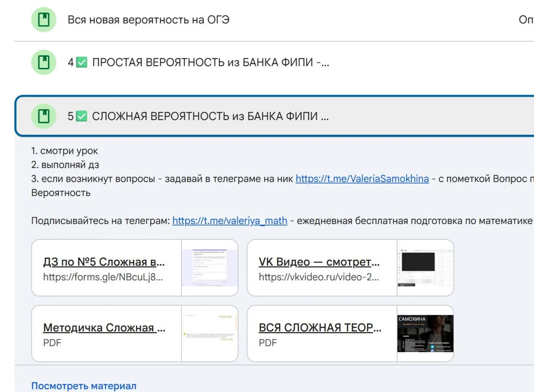The image size is (534, 392).
Task: Click green checkmark emoji in ПРОСТАЯ ВЕРОЯТНОСТЬ title
Action: pyautogui.click(x=82, y=63)
